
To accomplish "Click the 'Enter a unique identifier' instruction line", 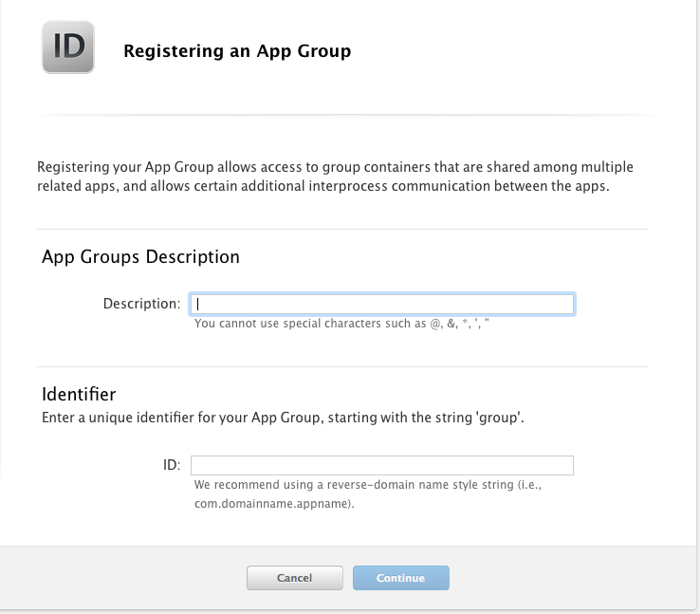I will coord(283,418).
